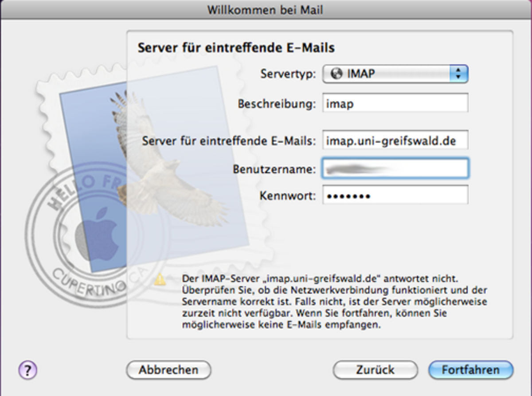Go back with the Zurück button
The image size is (532, 396).
tap(375, 370)
